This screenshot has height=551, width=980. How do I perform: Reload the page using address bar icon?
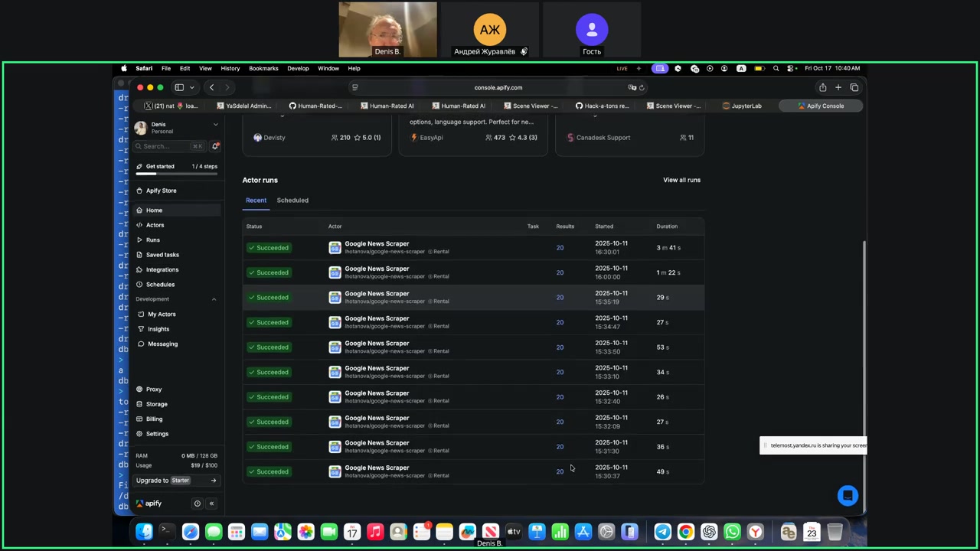[x=642, y=87]
